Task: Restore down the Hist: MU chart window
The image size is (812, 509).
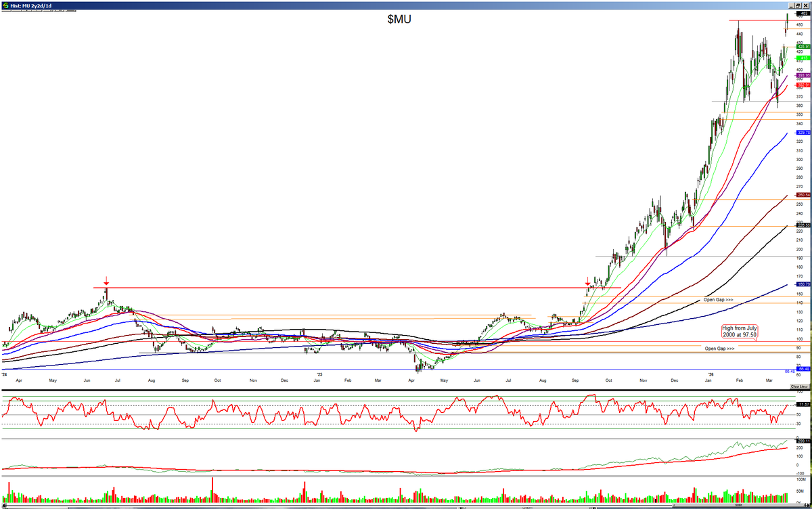Action: 798,5
